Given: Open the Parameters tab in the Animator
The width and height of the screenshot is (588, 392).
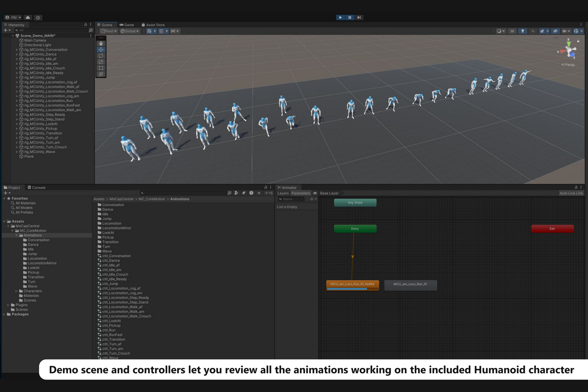Looking at the screenshot, I should pyautogui.click(x=301, y=193).
